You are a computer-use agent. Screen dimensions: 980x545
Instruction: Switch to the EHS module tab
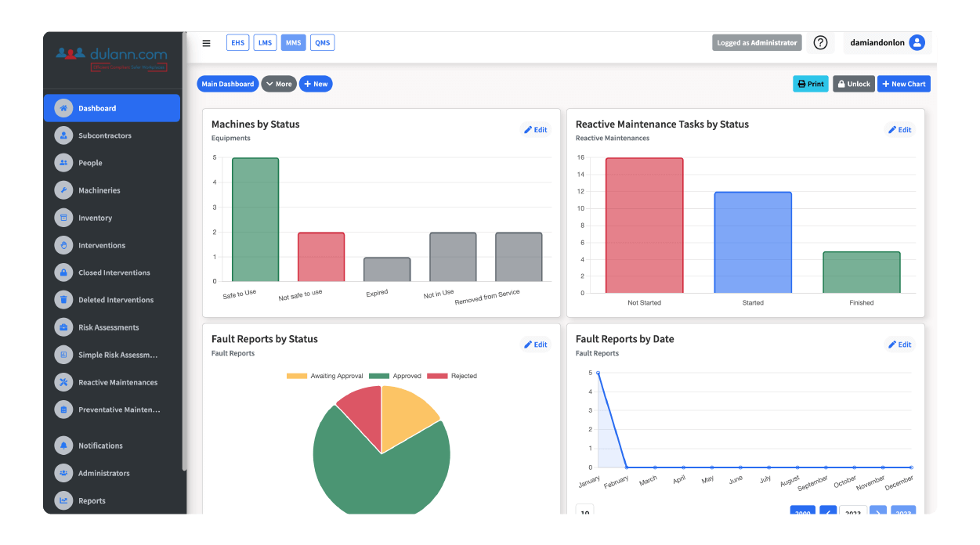[237, 43]
